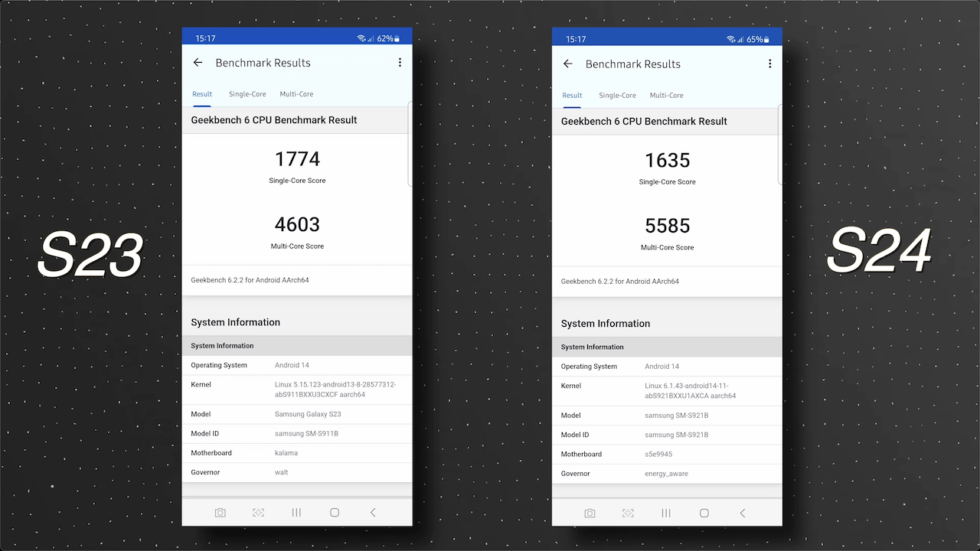Tap the back arrow on the S23 phone header
The image size is (980, 551).
[198, 63]
